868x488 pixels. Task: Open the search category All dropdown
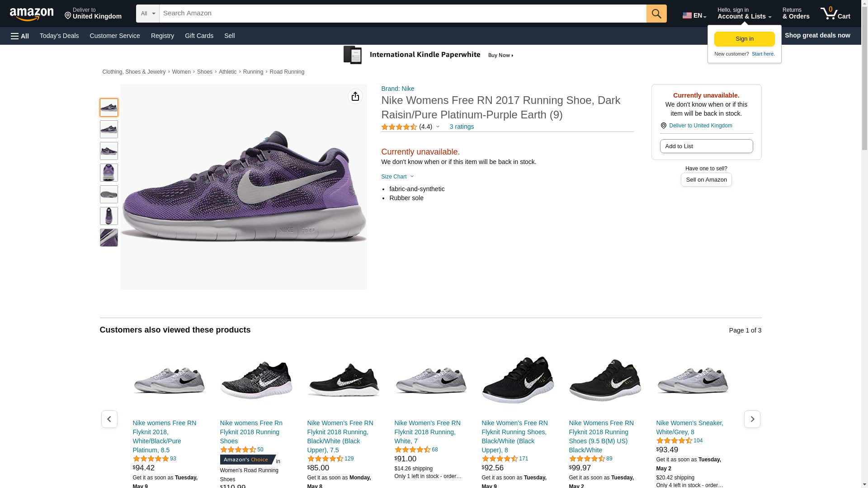point(148,14)
